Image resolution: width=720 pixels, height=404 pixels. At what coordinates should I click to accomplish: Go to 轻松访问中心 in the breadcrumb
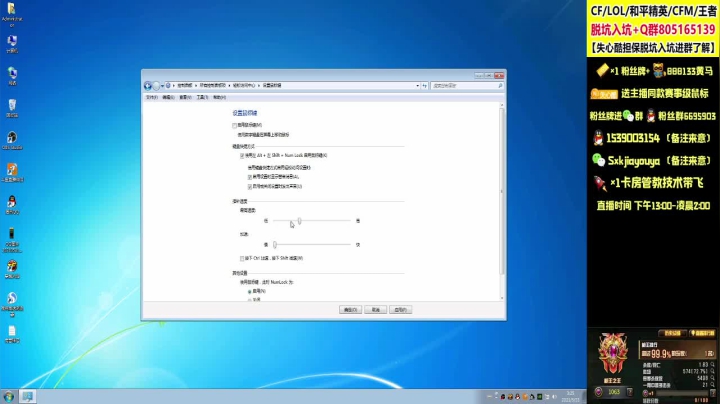click(244, 85)
